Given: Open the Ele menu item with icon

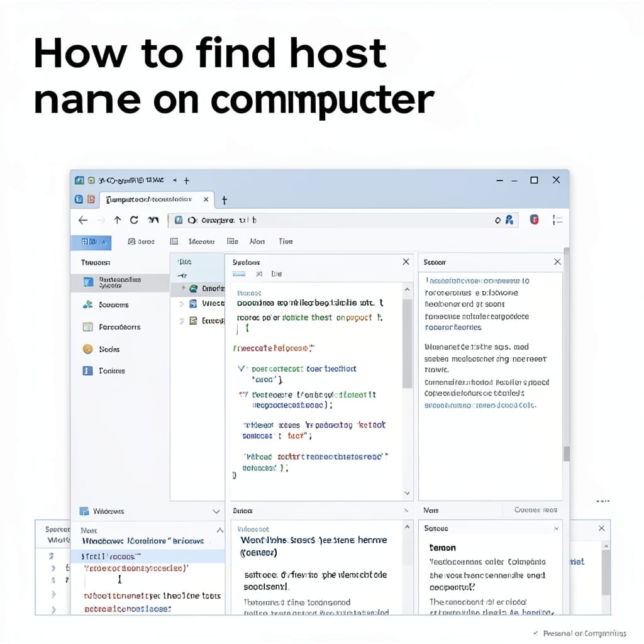Looking at the screenshot, I should click(233, 241).
